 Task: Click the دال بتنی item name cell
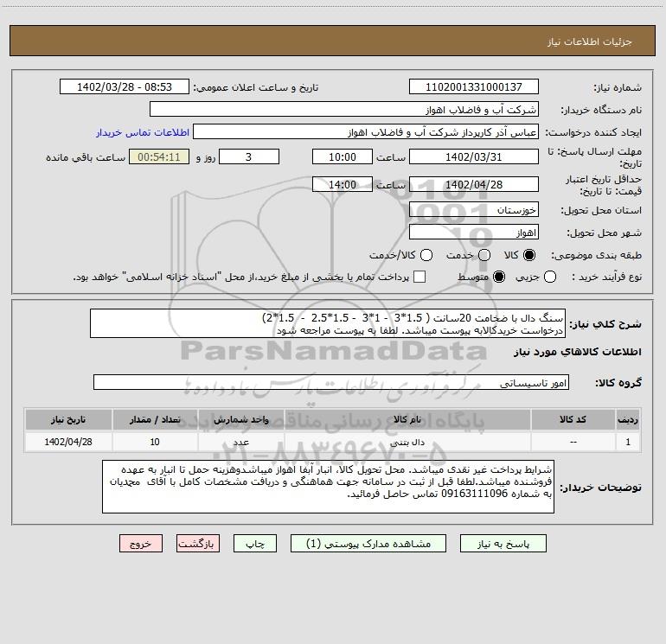(407, 442)
